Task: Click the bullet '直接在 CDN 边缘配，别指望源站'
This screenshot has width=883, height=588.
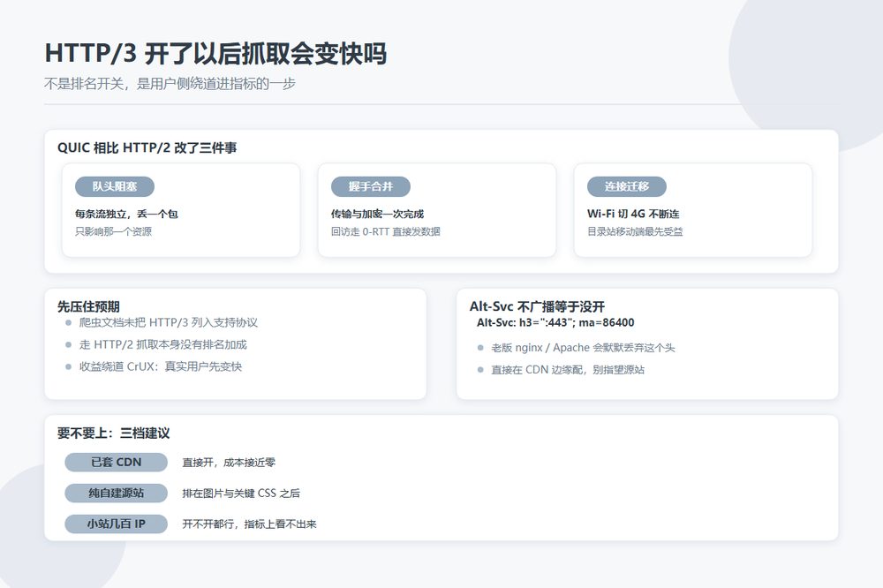Action: point(568,370)
